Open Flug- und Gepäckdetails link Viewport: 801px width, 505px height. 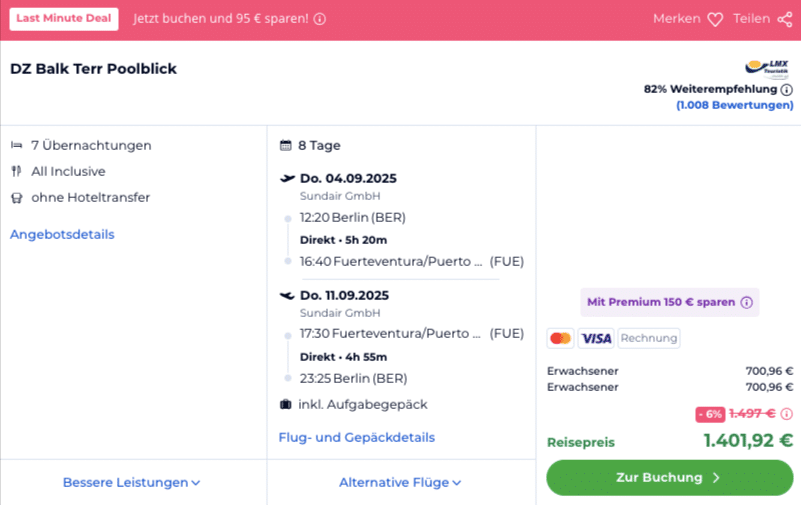tap(357, 438)
